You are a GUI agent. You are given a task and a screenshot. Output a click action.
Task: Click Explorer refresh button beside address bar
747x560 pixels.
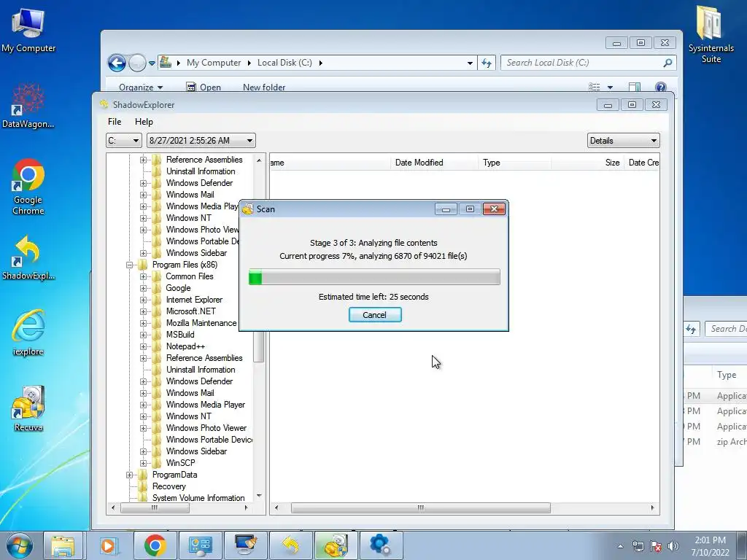click(487, 63)
